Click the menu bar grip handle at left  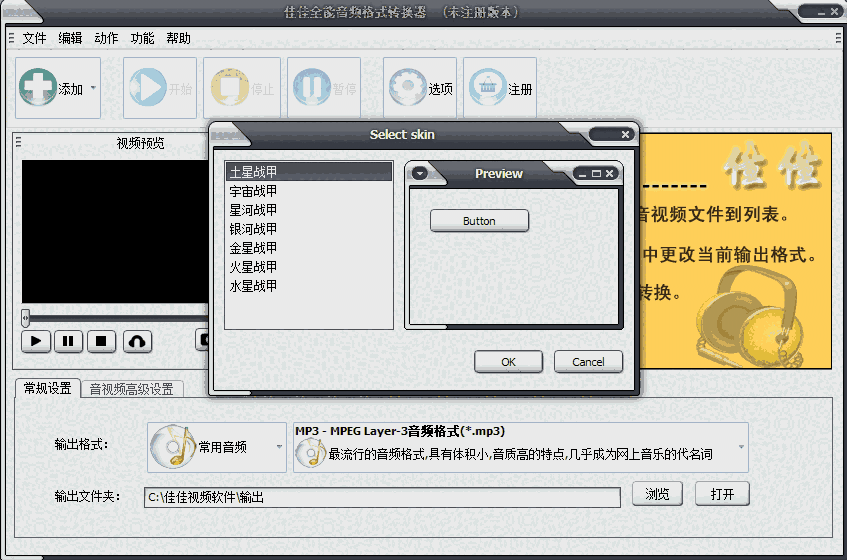tap(11, 38)
